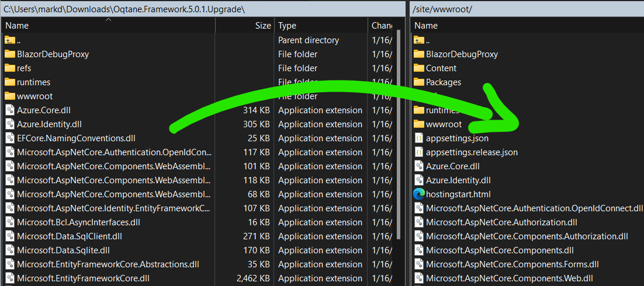
Task: Sort local panel by Name column header
Action: pos(109,26)
